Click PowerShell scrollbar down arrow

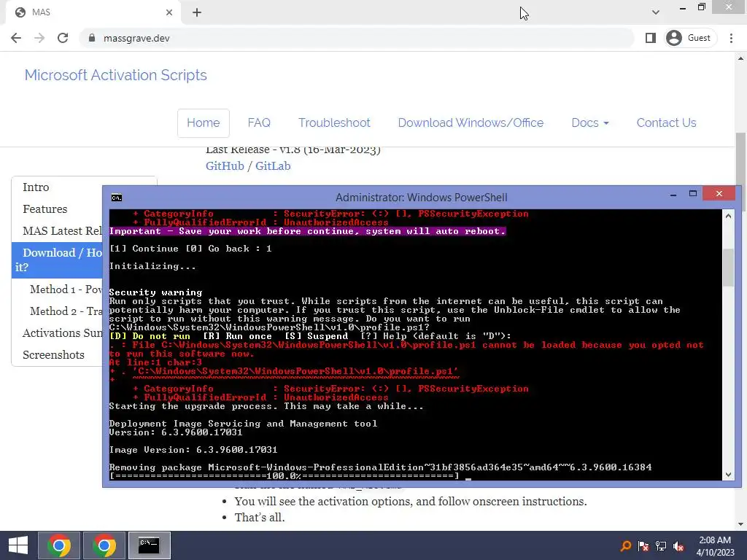coord(728,474)
